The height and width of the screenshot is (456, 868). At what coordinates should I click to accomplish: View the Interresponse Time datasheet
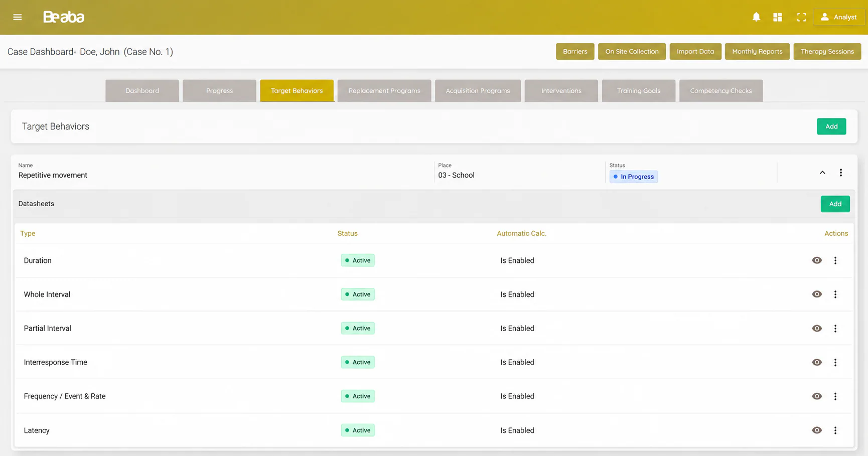[817, 362]
